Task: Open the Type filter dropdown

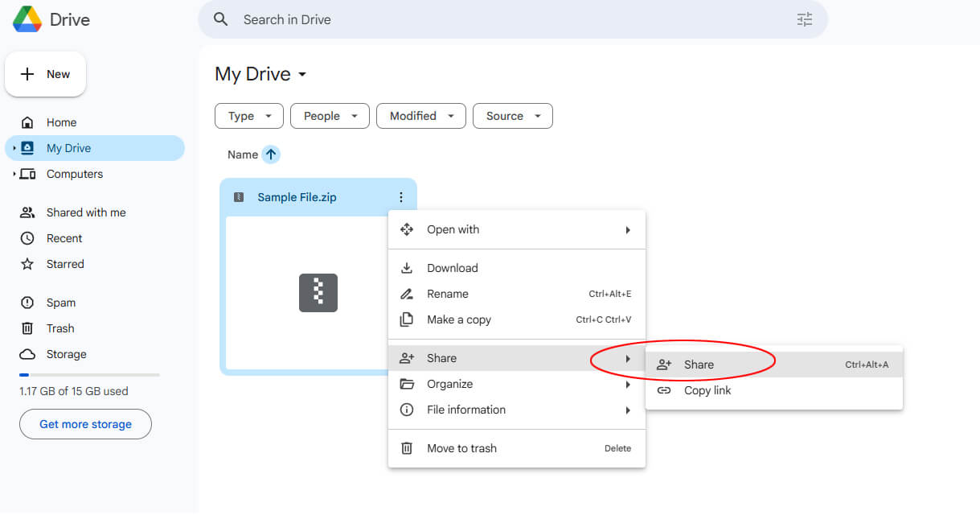Action: point(248,115)
